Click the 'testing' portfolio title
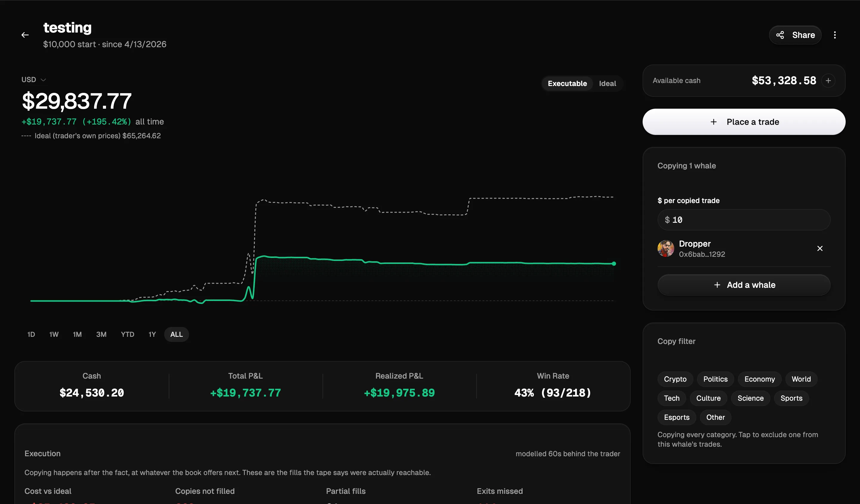 click(67, 28)
